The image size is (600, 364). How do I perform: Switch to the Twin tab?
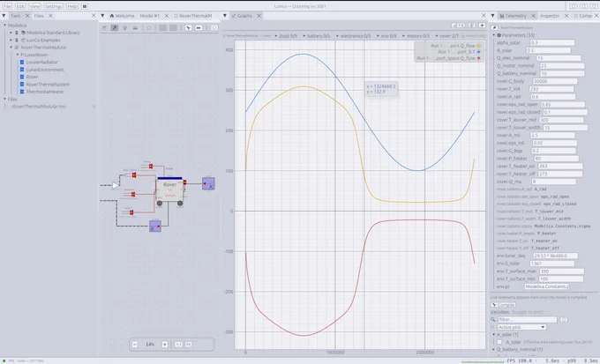(x=15, y=16)
